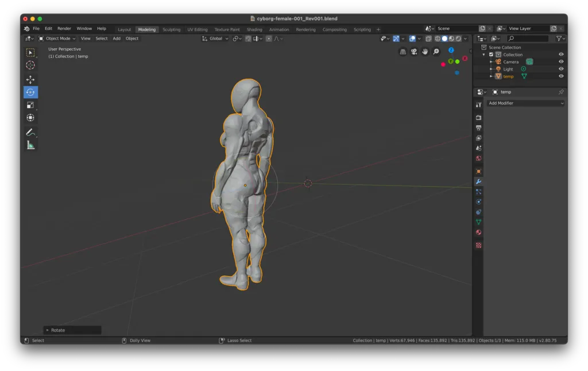Open the File menu
The height and width of the screenshot is (371, 588).
click(x=36, y=29)
